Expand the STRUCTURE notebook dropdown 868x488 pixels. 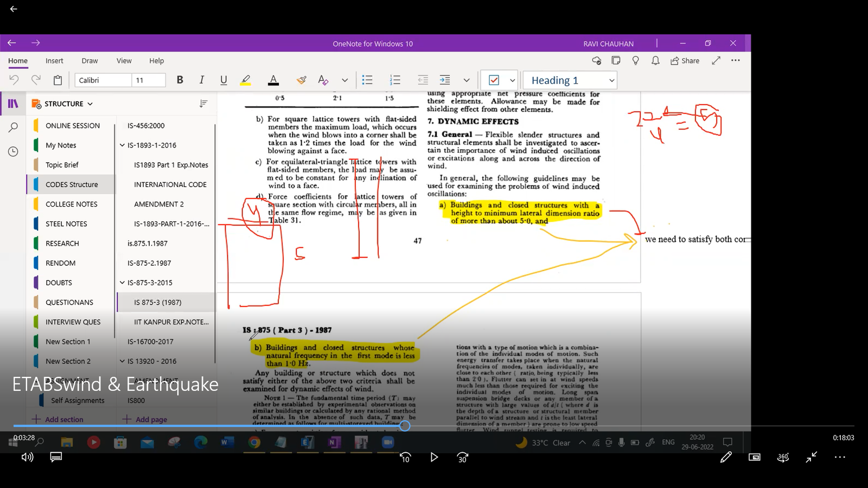pos(90,104)
